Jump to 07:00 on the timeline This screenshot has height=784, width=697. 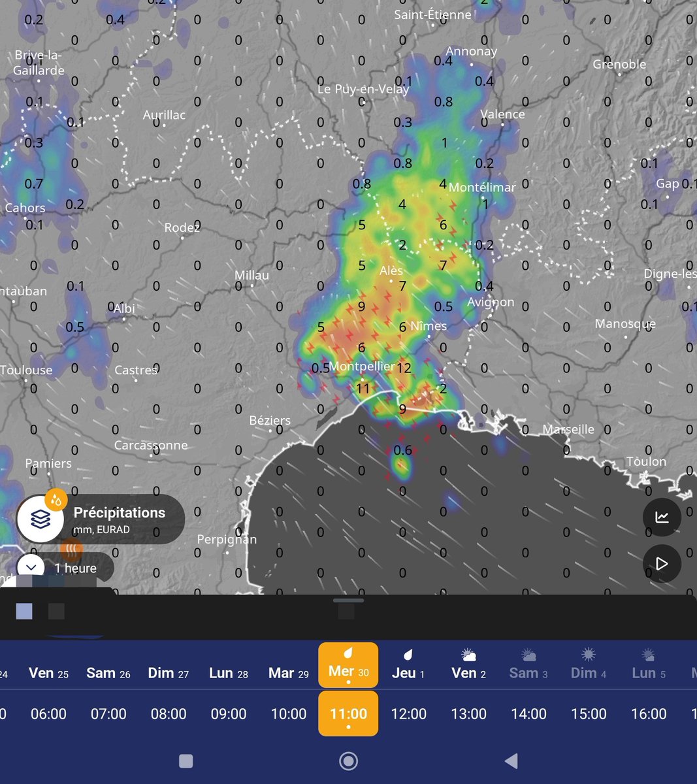tap(108, 713)
